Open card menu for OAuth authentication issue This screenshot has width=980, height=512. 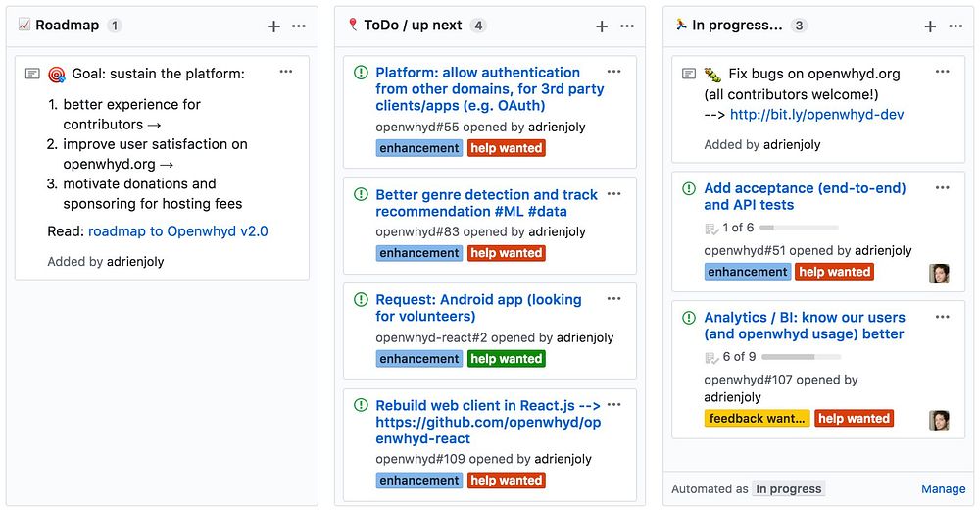coord(613,72)
